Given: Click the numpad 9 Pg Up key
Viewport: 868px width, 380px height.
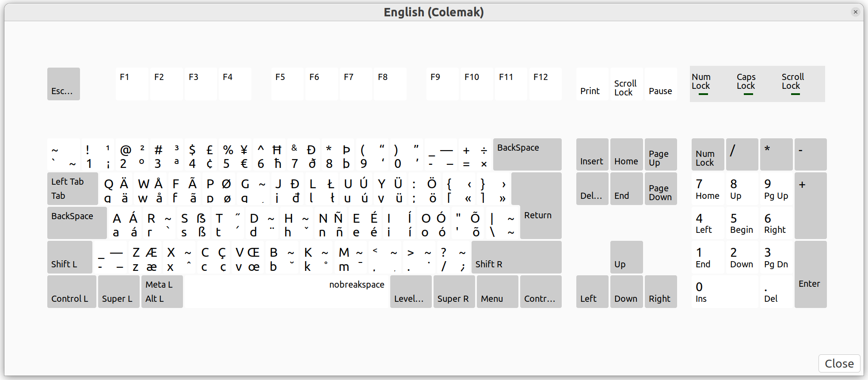Looking at the screenshot, I should (x=777, y=189).
